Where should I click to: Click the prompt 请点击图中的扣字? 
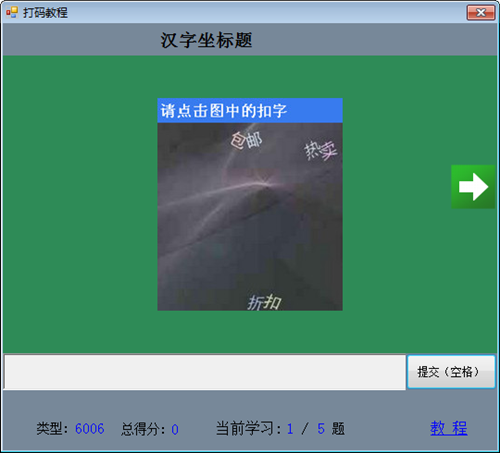(224, 111)
